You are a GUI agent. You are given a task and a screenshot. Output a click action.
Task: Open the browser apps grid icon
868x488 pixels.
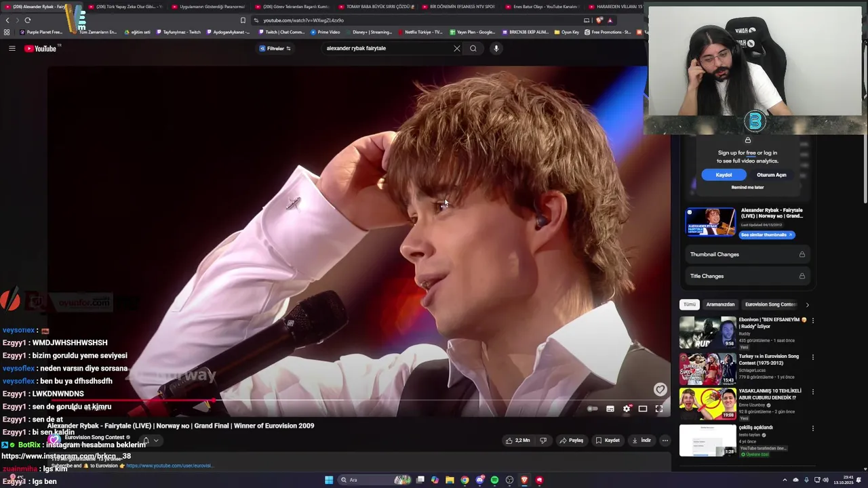point(7,32)
